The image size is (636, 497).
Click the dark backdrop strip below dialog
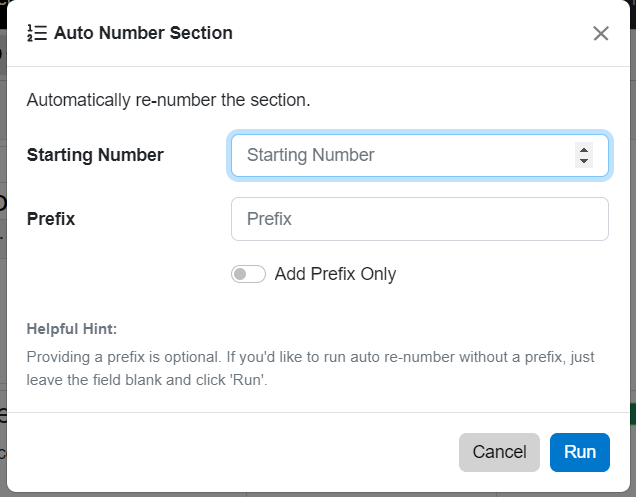pos(318,494)
